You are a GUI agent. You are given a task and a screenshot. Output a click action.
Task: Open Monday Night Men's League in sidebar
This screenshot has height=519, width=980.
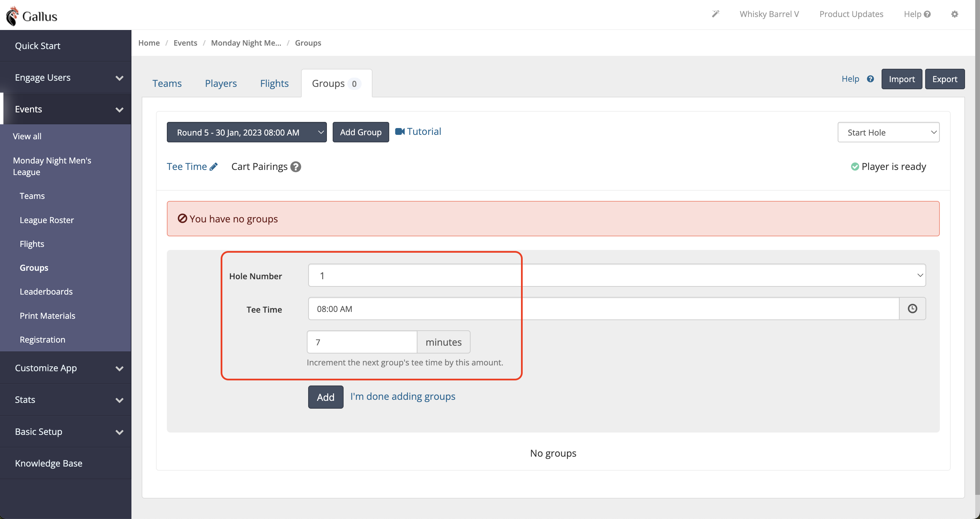pyautogui.click(x=52, y=166)
